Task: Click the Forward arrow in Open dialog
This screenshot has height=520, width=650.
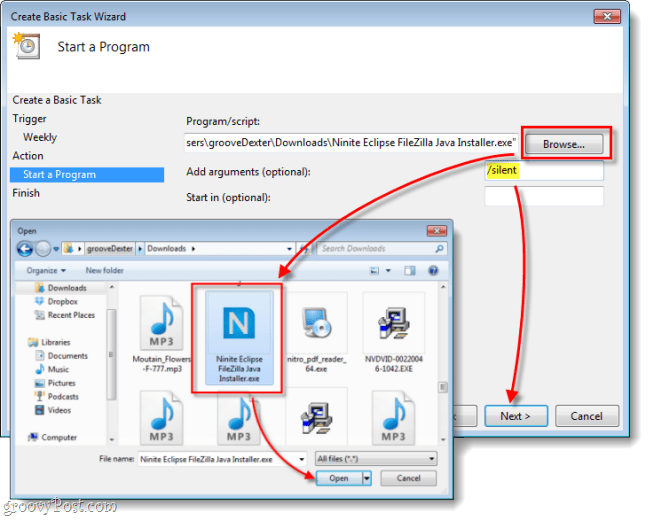Action: pyautogui.click(x=43, y=249)
